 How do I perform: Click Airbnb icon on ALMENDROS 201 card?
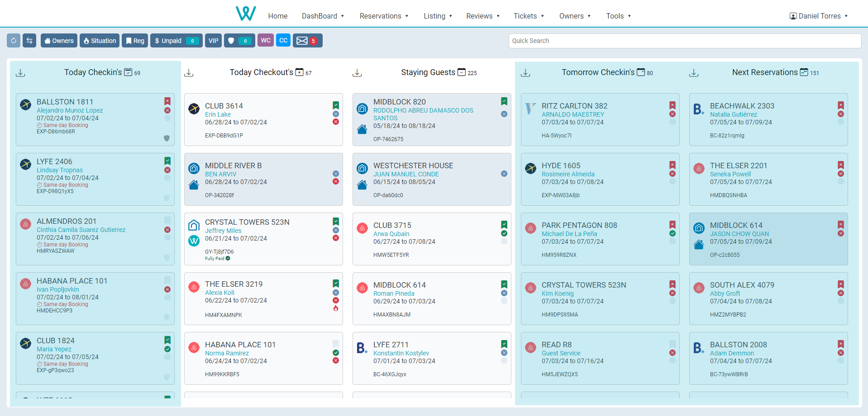pos(26,224)
